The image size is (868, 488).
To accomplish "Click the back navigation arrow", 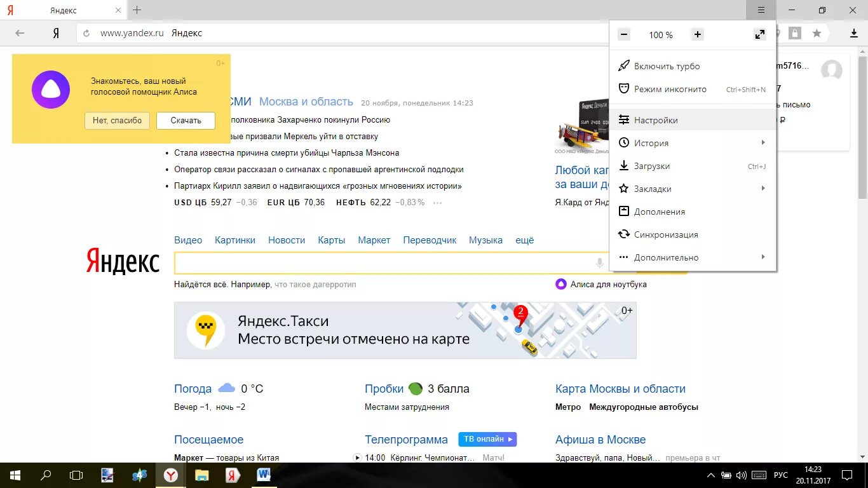I will click(20, 33).
